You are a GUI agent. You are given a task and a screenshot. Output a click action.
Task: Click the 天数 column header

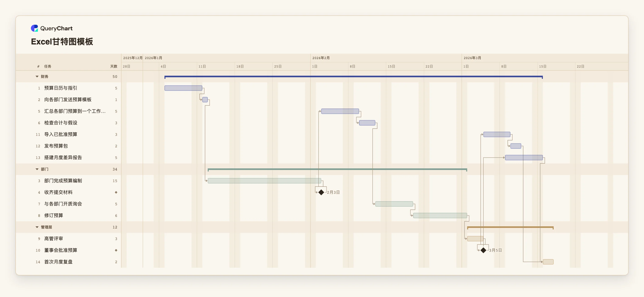point(114,66)
